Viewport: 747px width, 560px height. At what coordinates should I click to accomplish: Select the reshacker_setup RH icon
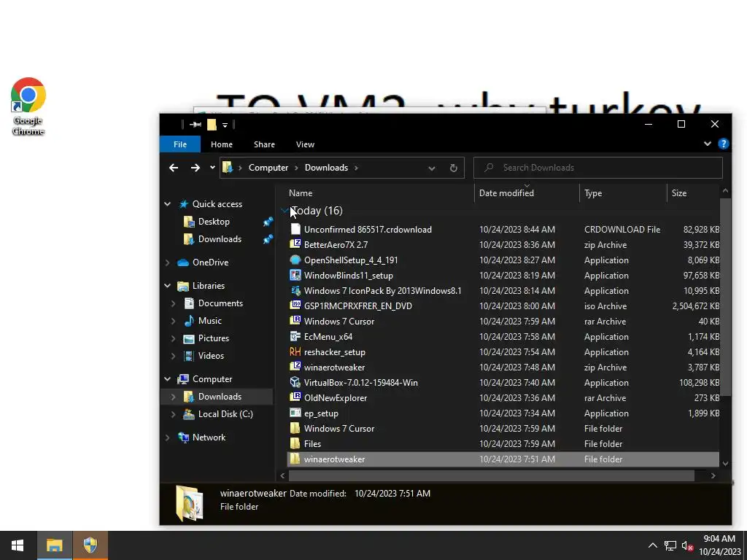295,352
